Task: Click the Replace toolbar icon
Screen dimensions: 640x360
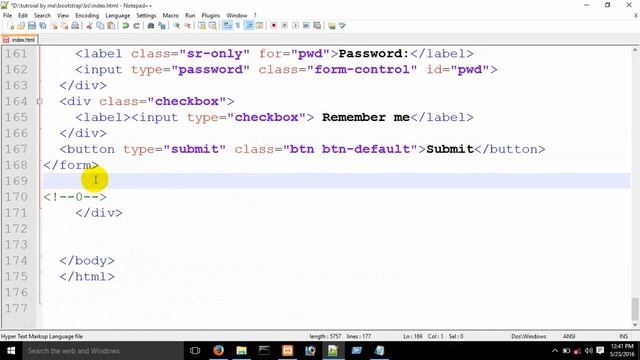Action: [x=162, y=26]
